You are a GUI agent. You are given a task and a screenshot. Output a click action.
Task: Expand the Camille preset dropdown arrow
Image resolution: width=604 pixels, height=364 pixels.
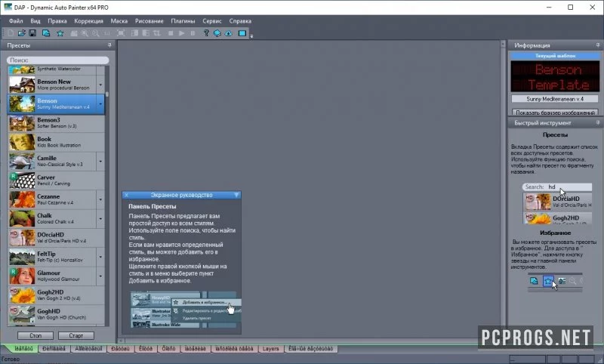[100, 162]
